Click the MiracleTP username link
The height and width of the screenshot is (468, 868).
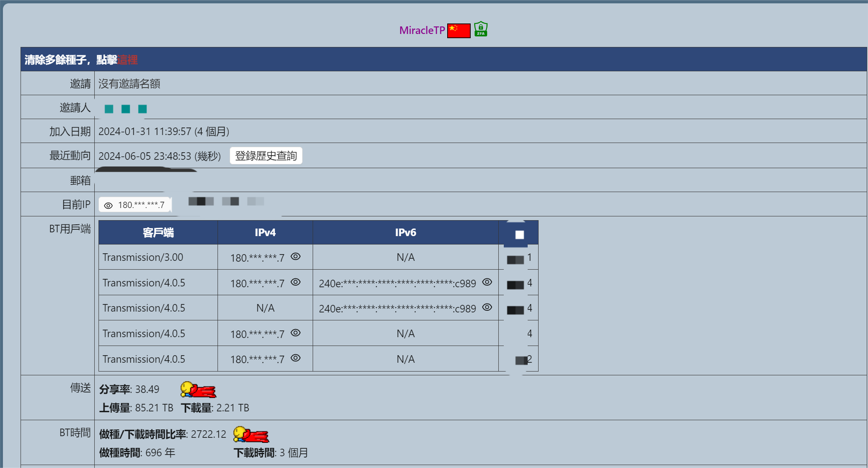422,30
